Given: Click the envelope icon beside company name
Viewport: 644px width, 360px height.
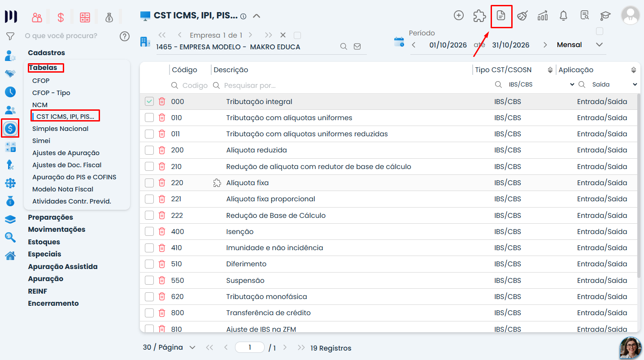Looking at the screenshot, I should pos(357,46).
